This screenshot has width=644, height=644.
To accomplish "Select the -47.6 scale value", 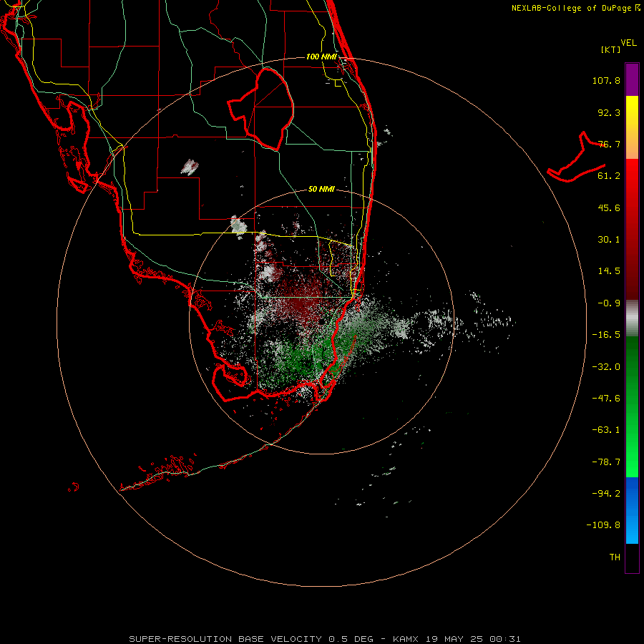I will pyautogui.click(x=606, y=399).
